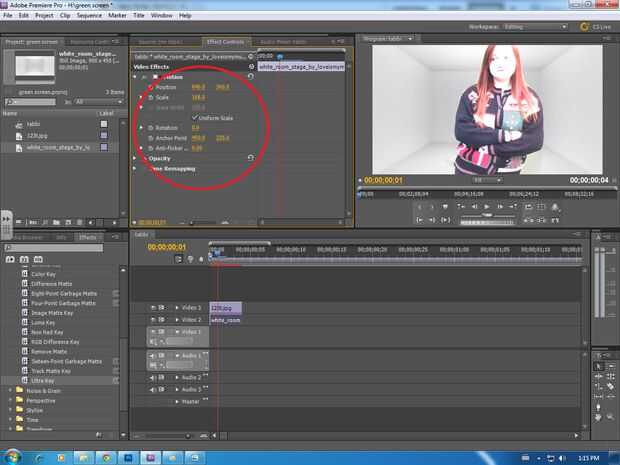Expand the Noise & Grain folder
The height and width of the screenshot is (465, 620).
tap(11, 390)
